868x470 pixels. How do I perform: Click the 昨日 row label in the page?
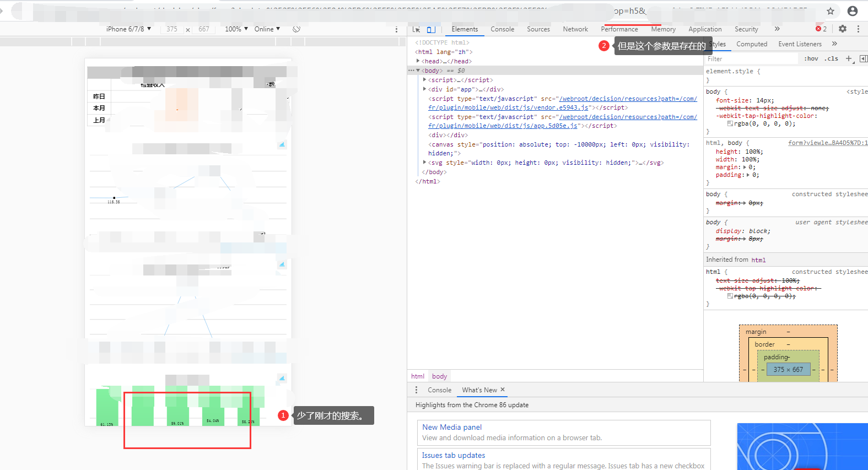[x=99, y=96]
